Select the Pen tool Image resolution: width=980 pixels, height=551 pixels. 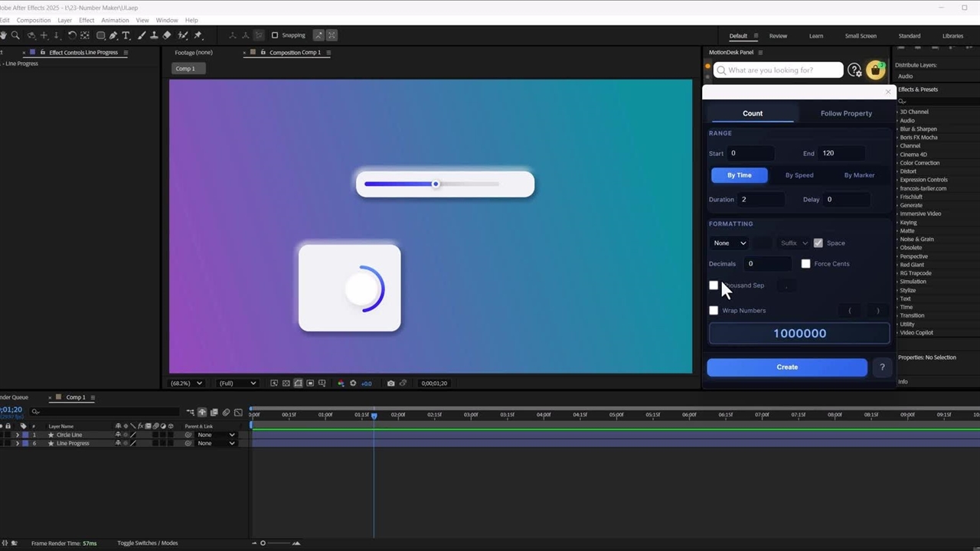click(113, 35)
